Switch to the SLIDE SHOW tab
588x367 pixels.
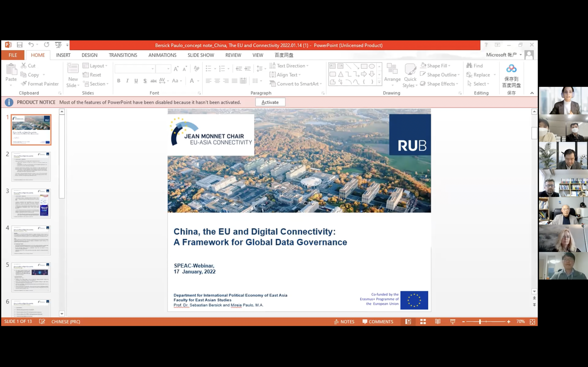201,55
